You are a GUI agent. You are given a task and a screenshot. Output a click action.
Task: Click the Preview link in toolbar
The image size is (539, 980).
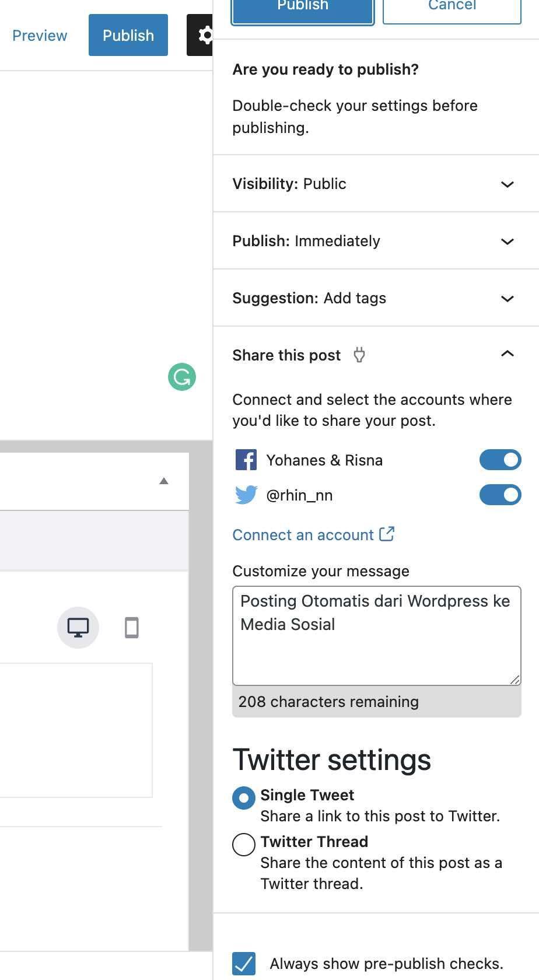click(x=40, y=36)
